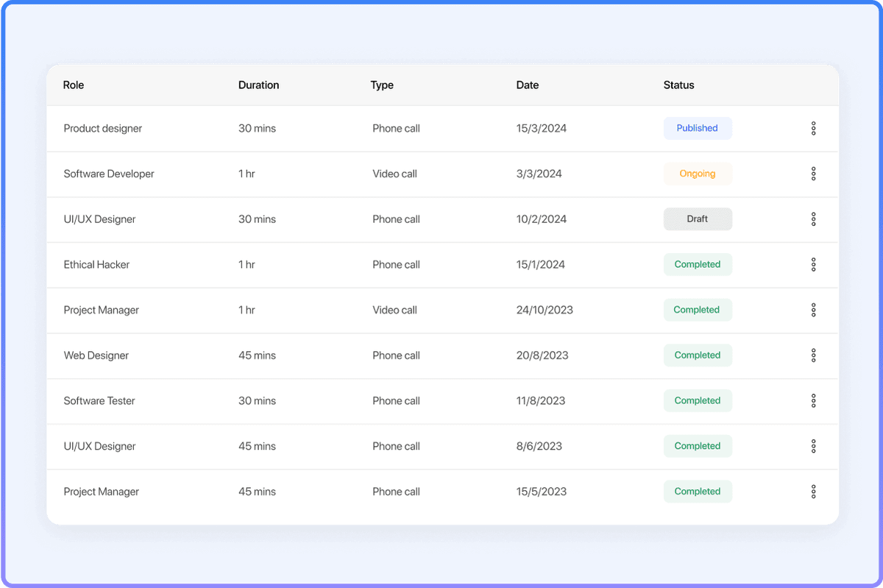The image size is (883, 588).
Task: Show more options for Web Designer row
Action: [x=813, y=355]
